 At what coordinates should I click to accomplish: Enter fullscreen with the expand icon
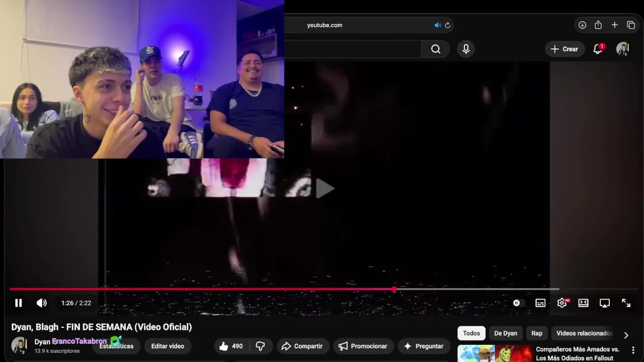point(626,303)
